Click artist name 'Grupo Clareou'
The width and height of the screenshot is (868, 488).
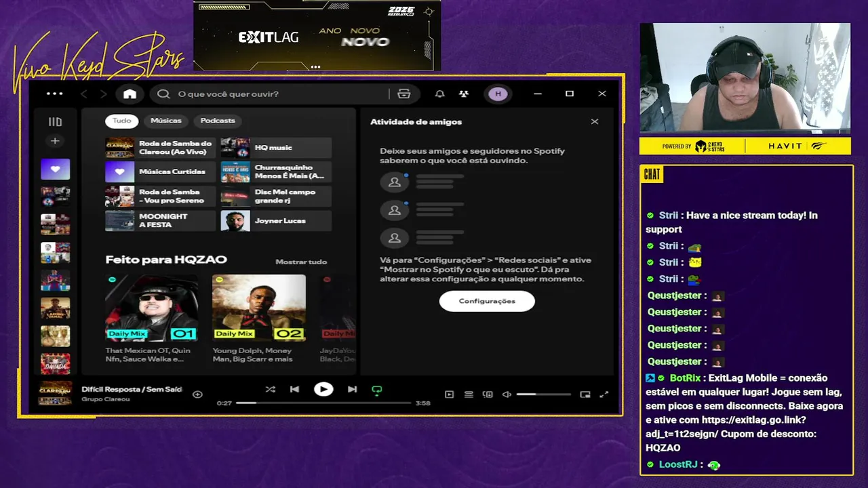pyautogui.click(x=106, y=399)
